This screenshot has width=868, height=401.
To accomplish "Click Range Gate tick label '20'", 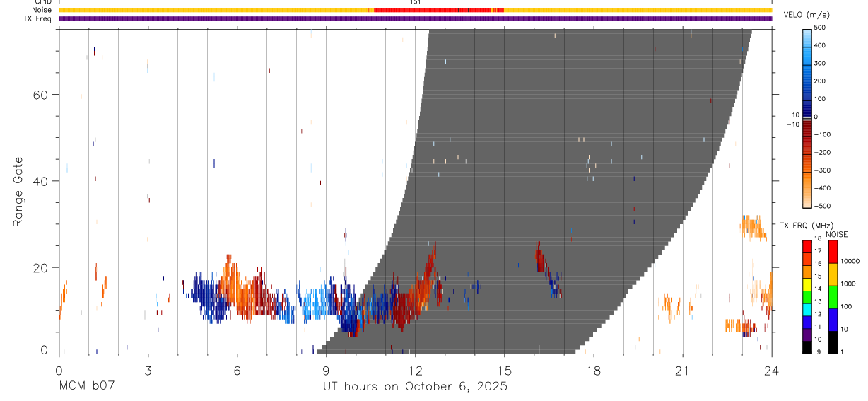I will tap(40, 268).
